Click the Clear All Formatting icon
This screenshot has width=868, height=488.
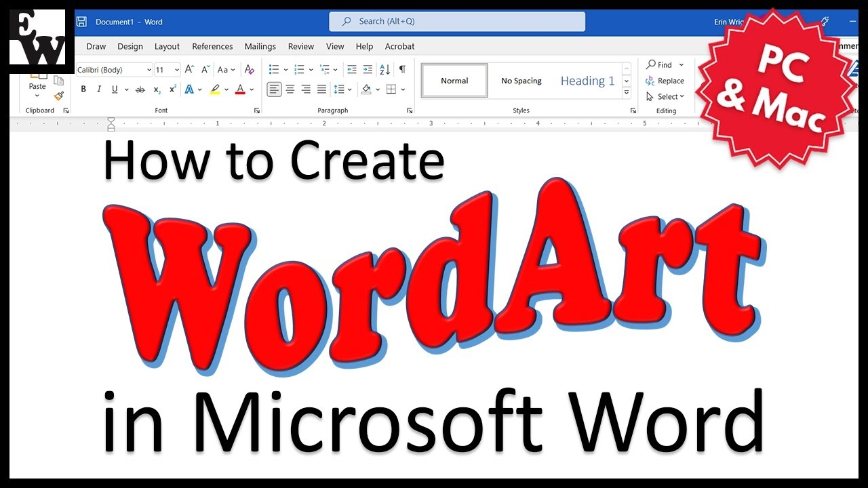click(249, 70)
